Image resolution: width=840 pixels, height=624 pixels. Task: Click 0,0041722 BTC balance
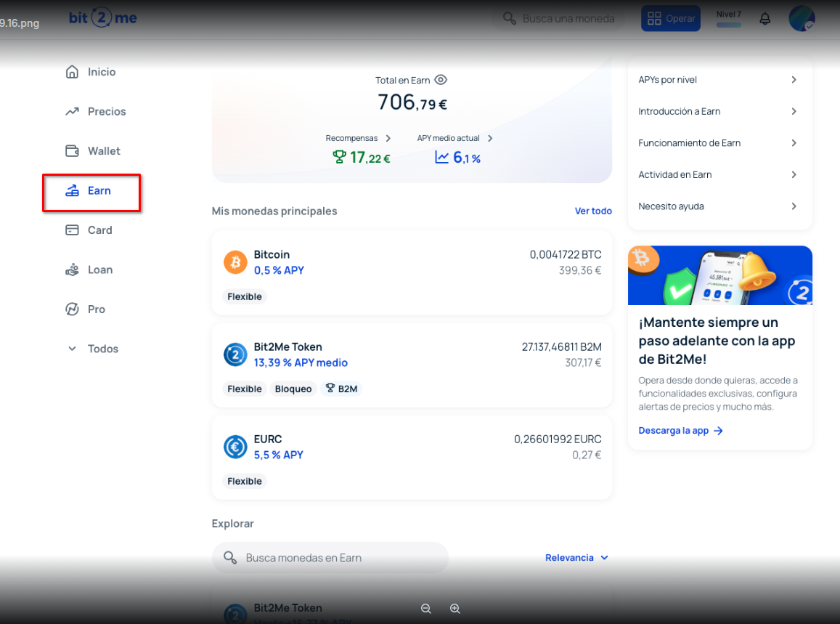(565, 255)
